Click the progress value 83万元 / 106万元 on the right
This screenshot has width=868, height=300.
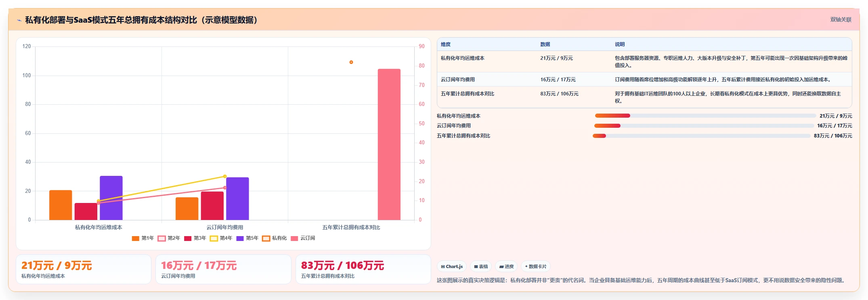point(833,136)
